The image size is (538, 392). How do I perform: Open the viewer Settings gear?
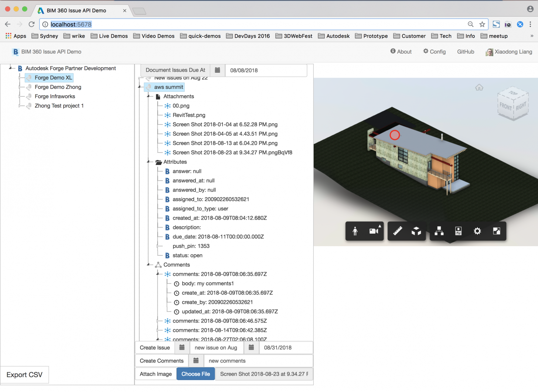pyautogui.click(x=477, y=231)
